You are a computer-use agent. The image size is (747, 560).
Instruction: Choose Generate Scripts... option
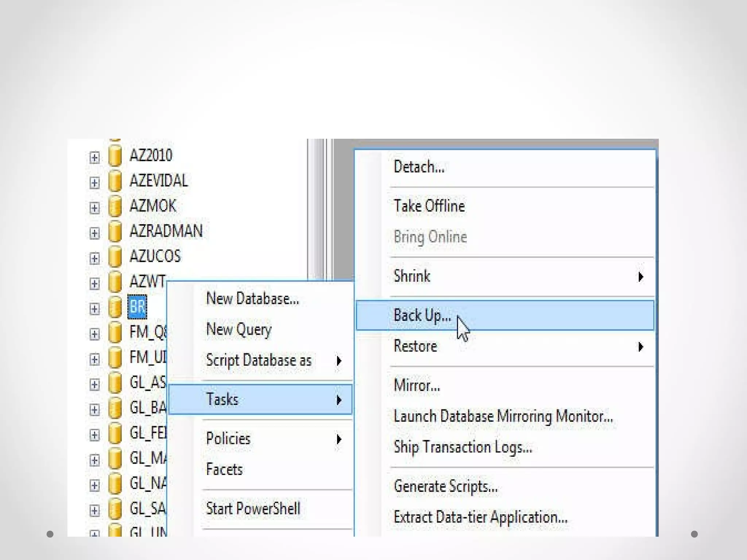(x=446, y=487)
